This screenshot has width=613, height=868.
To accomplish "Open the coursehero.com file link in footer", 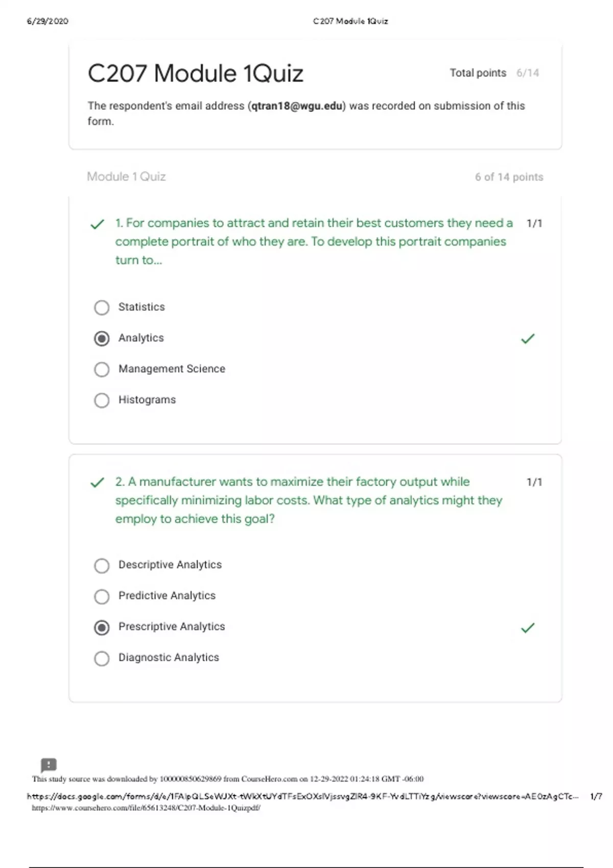I will (146, 808).
